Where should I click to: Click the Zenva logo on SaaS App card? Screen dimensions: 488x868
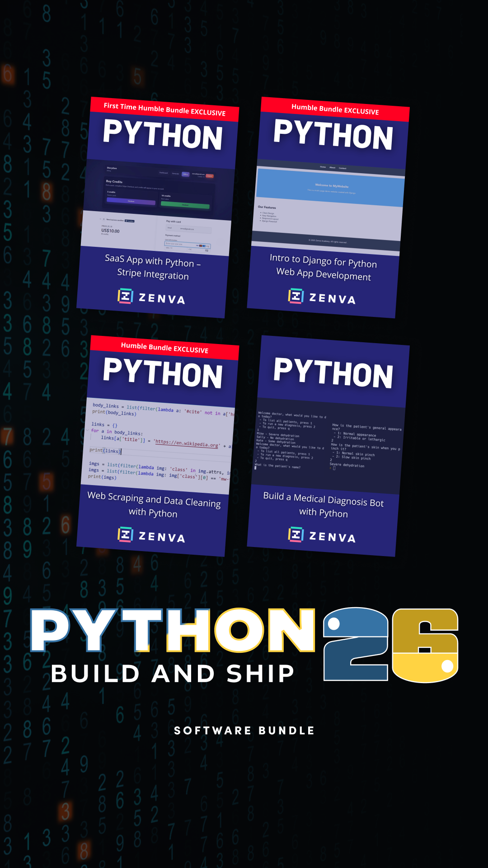point(151,297)
